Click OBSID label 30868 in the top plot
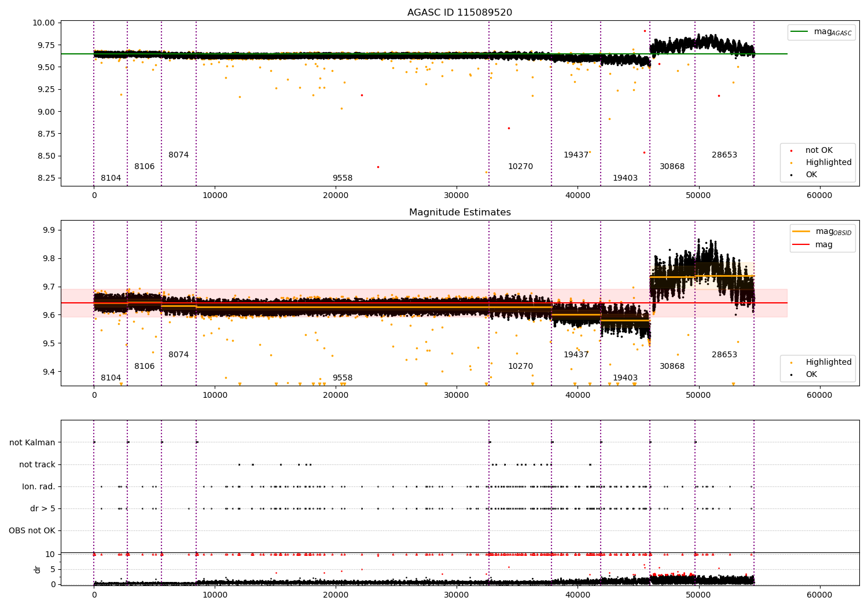The height and width of the screenshot is (608, 868). coord(672,167)
